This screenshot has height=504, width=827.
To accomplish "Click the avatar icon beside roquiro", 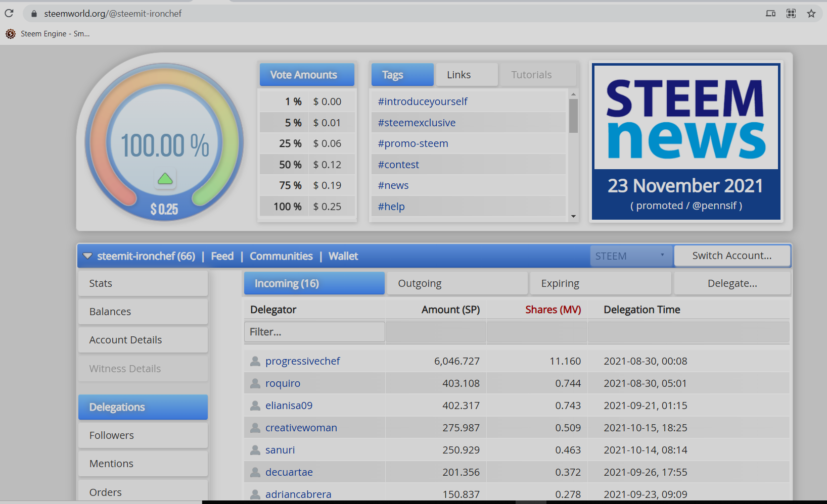I will pyautogui.click(x=255, y=383).
